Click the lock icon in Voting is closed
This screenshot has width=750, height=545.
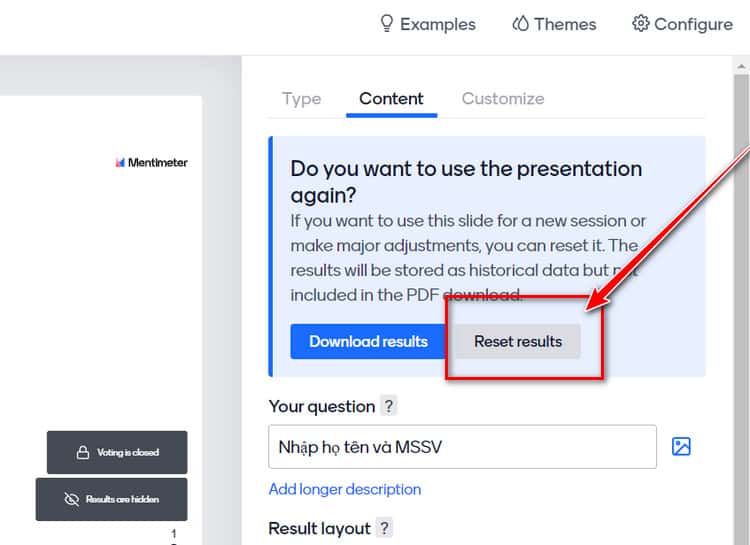83,452
